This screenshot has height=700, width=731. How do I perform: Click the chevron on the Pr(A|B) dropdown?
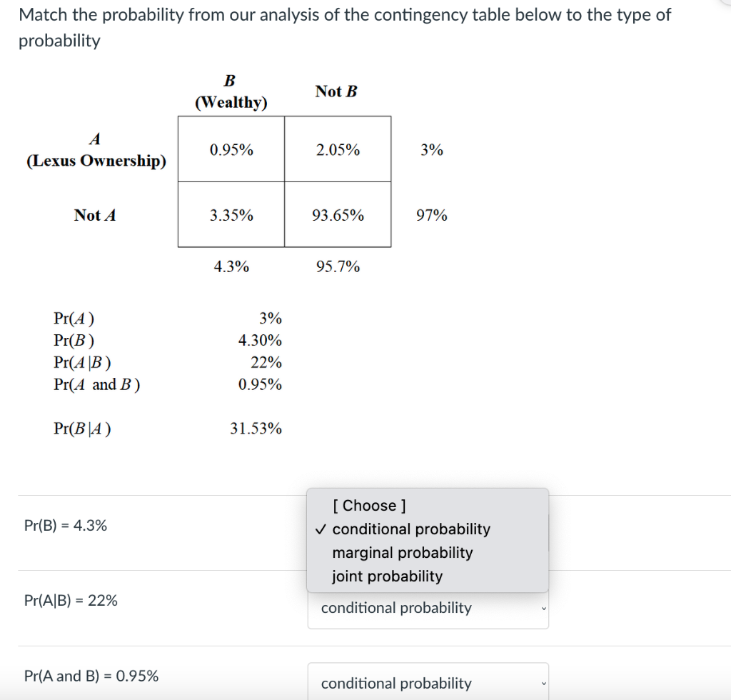[x=543, y=608]
